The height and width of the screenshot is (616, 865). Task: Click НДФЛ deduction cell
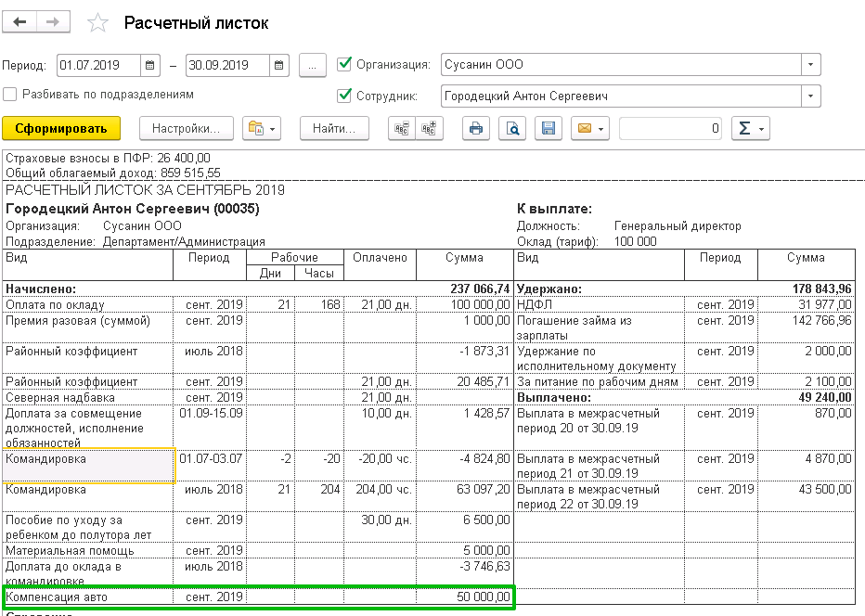(600, 304)
